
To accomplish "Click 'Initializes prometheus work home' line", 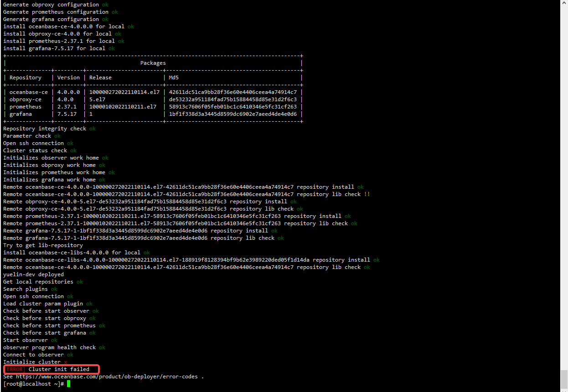I will (x=59, y=172).
